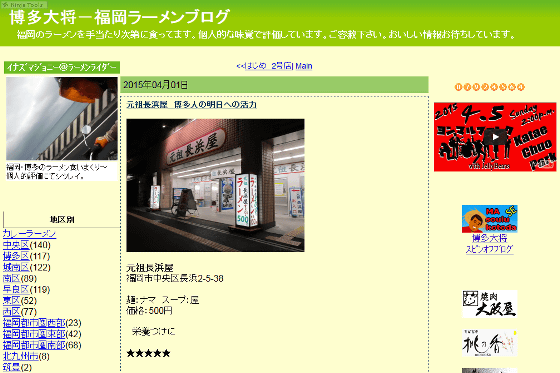Click the 焼肉 大阪屋 banner logo
Image resolution: width=560 pixels, height=373 pixels.
pos(489,304)
